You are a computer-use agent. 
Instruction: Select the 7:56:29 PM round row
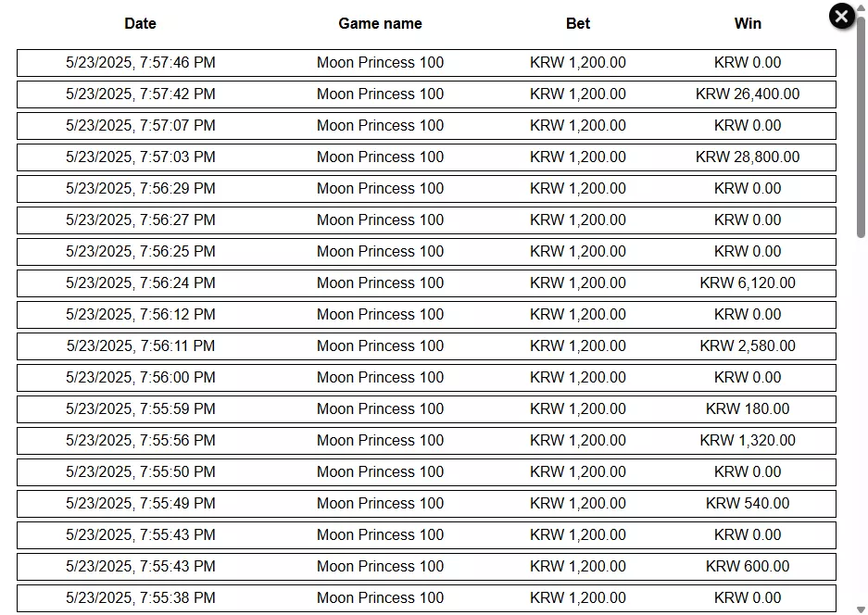426,189
